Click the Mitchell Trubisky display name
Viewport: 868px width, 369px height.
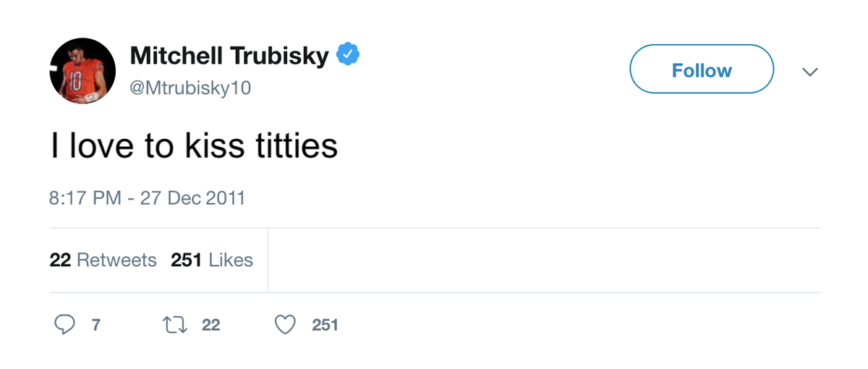(229, 55)
